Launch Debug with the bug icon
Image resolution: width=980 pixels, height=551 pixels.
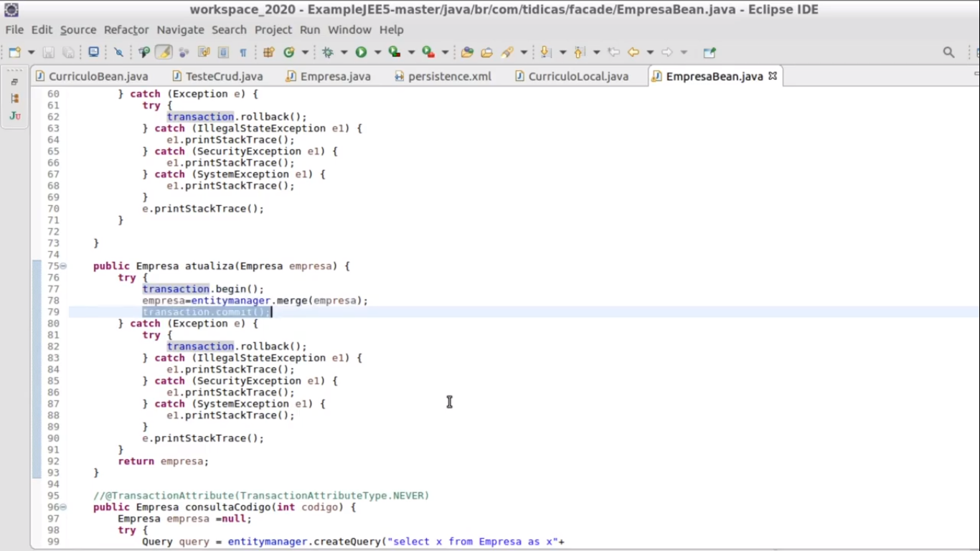click(329, 52)
